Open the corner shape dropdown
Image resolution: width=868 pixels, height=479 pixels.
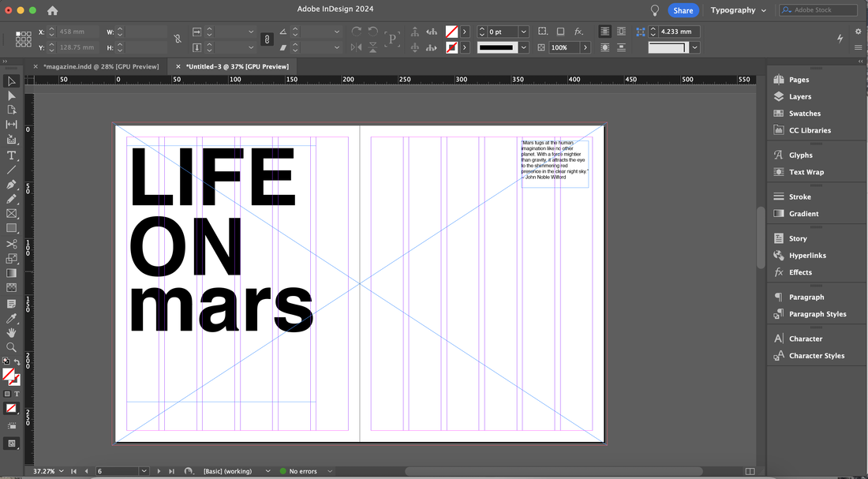coord(694,47)
